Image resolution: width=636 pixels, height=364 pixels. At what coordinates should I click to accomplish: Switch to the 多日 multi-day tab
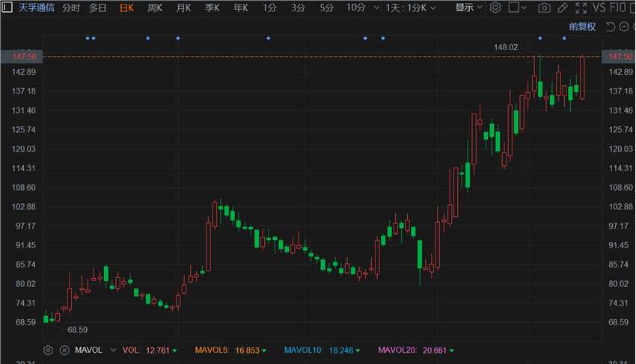coord(98,7)
